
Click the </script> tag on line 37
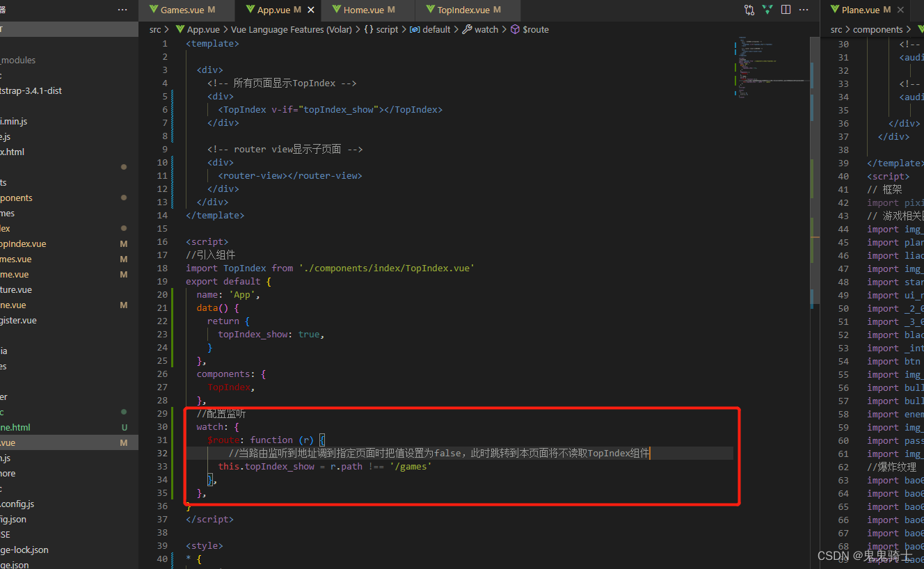click(x=209, y=519)
